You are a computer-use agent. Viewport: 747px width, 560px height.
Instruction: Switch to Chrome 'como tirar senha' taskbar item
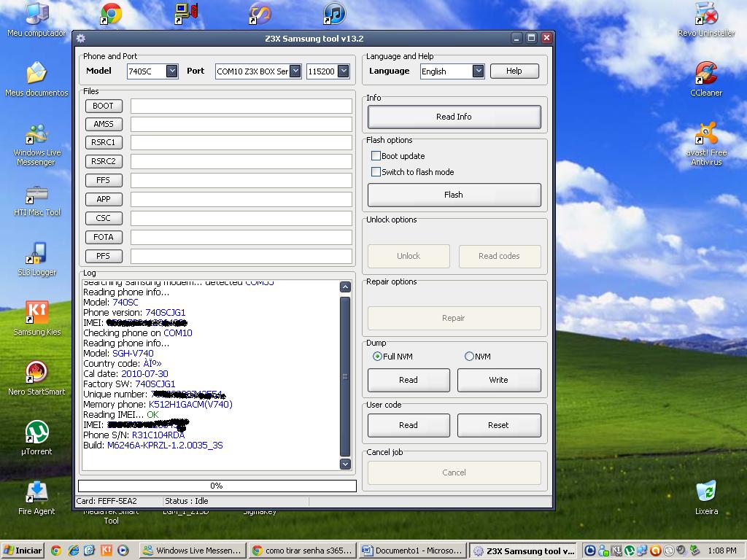(x=303, y=551)
